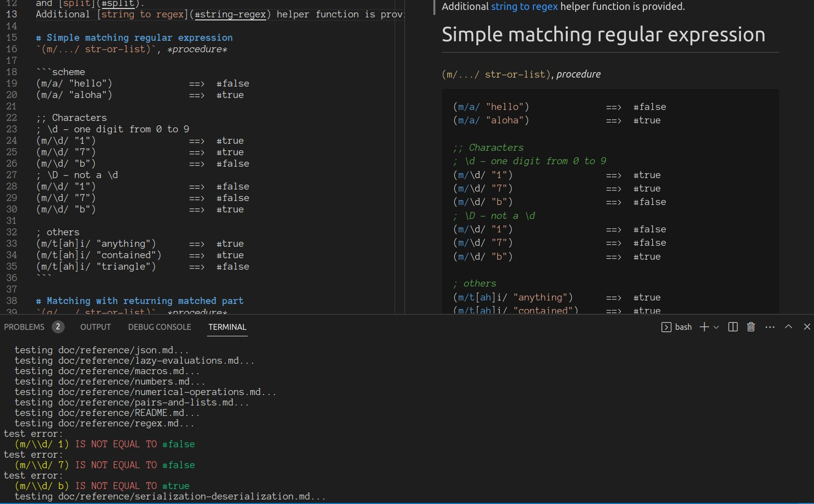Select the TERMINAL tab
The image size is (814, 504).
coord(227,327)
